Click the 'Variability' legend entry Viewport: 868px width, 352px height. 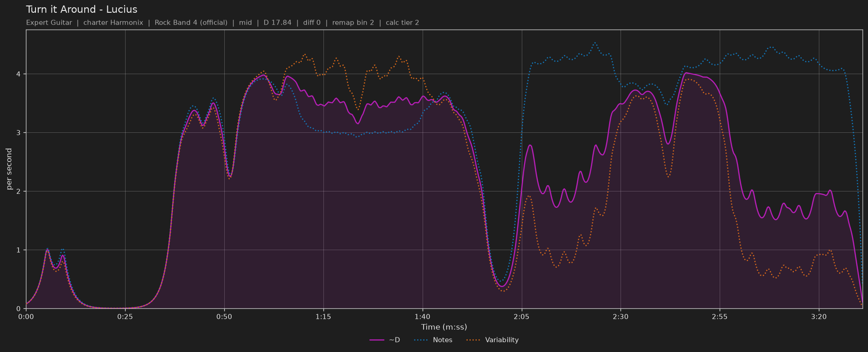[493, 340]
